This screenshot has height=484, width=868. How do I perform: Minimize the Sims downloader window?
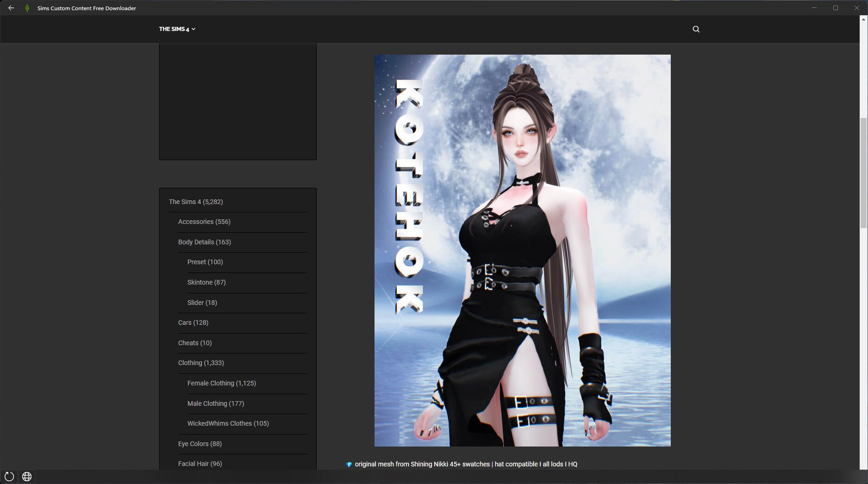point(814,8)
